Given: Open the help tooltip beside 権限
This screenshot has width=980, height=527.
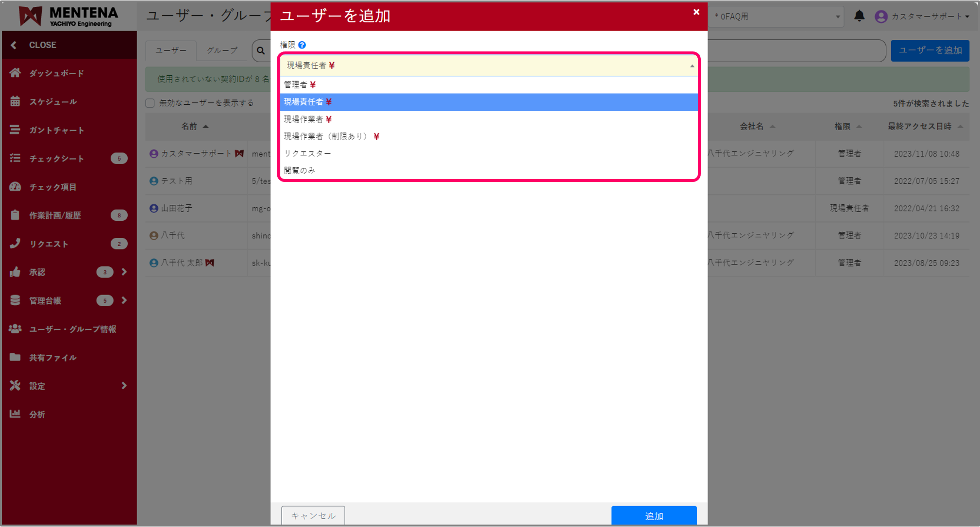Looking at the screenshot, I should tap(302, 44).
